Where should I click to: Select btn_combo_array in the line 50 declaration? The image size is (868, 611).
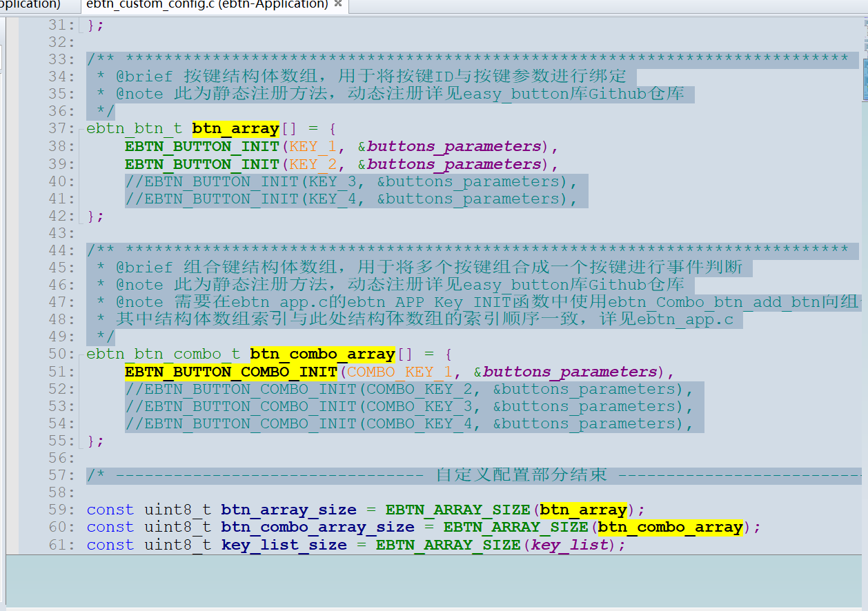tap(323, 354)
